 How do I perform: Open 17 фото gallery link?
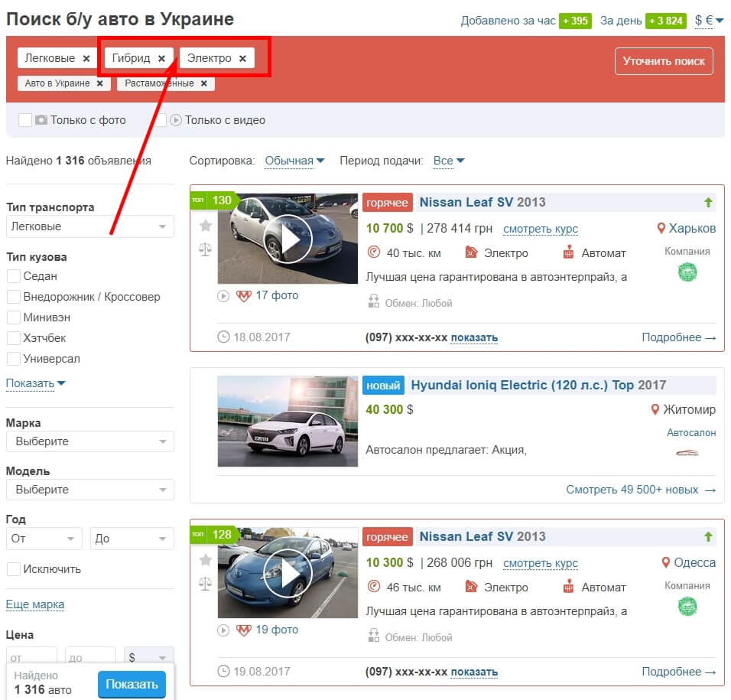277,295
